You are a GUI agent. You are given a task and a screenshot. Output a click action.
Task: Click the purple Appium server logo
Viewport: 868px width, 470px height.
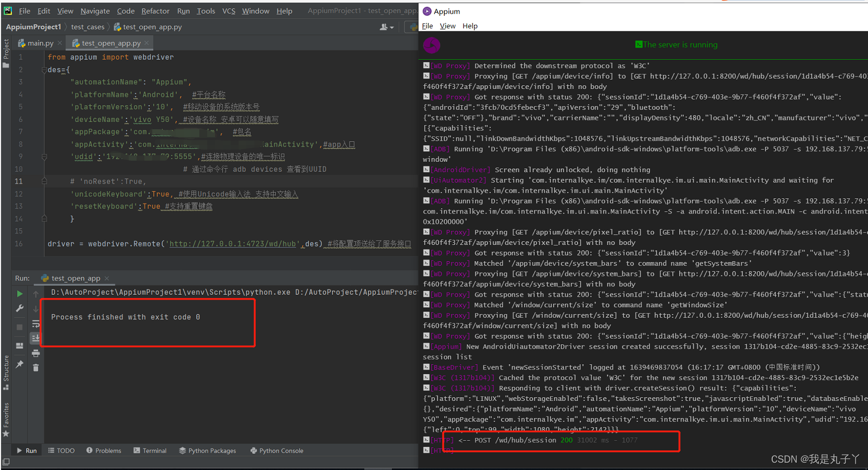point(432,45)
